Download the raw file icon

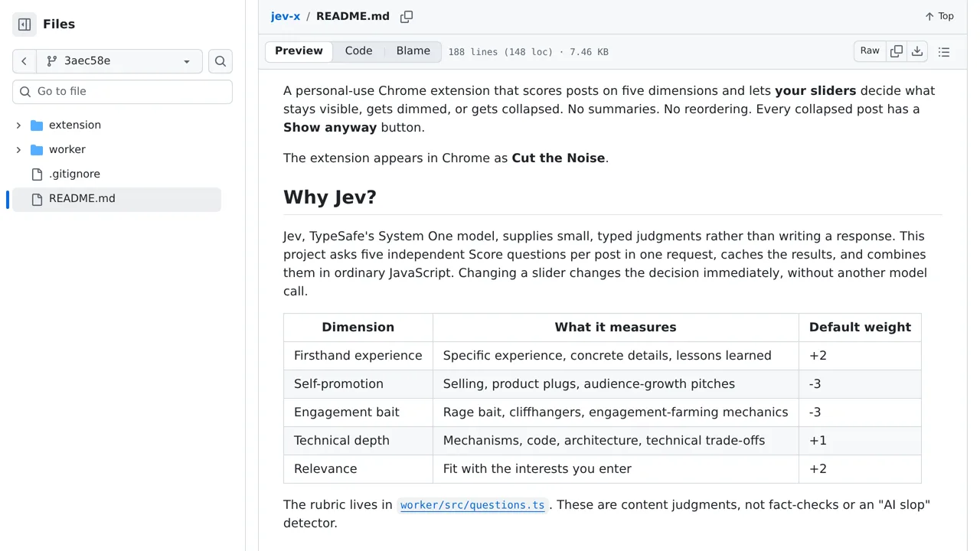(x=917, y=51)
